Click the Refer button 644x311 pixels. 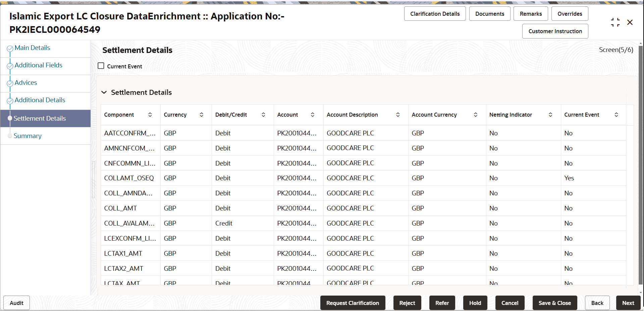click(x=442, y=303)
